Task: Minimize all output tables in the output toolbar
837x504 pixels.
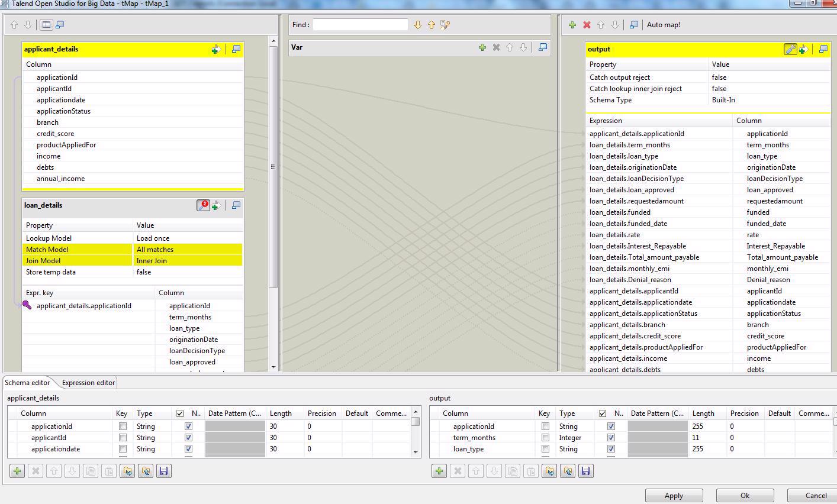Action: (633, 25)
